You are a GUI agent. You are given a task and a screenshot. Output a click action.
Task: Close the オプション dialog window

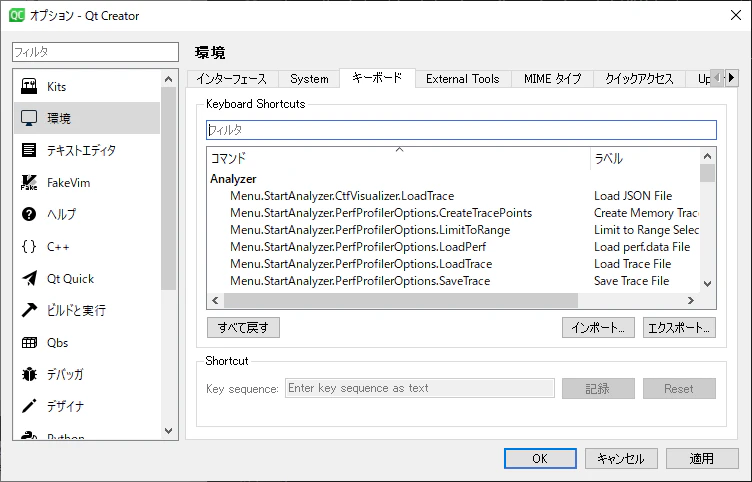[x=736, y=15]
